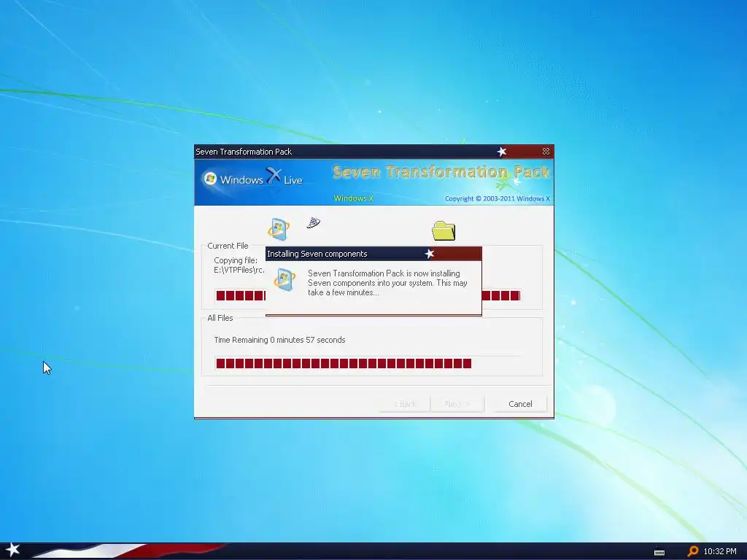
Task: Click the disabled Back button
Action: click(404, 404)
